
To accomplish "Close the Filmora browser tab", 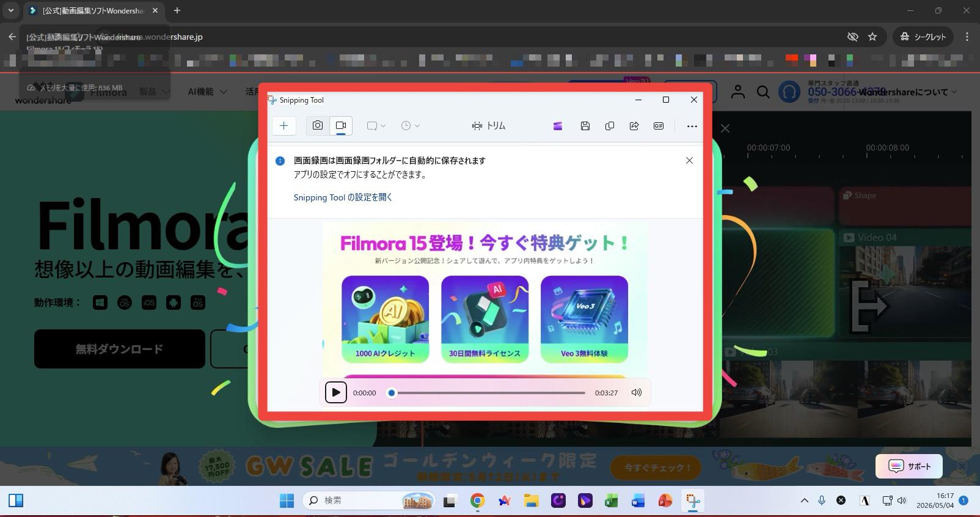I will 155,10.
